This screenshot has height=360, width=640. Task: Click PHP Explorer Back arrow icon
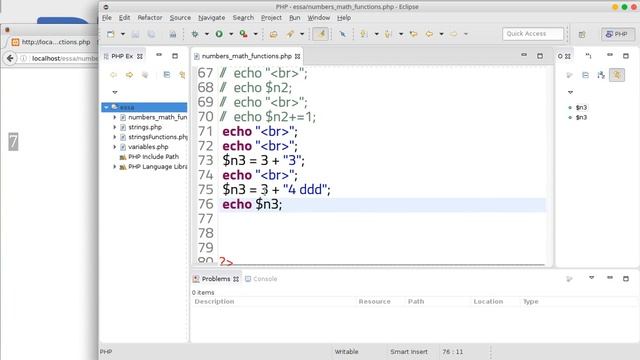coord(113,75)
